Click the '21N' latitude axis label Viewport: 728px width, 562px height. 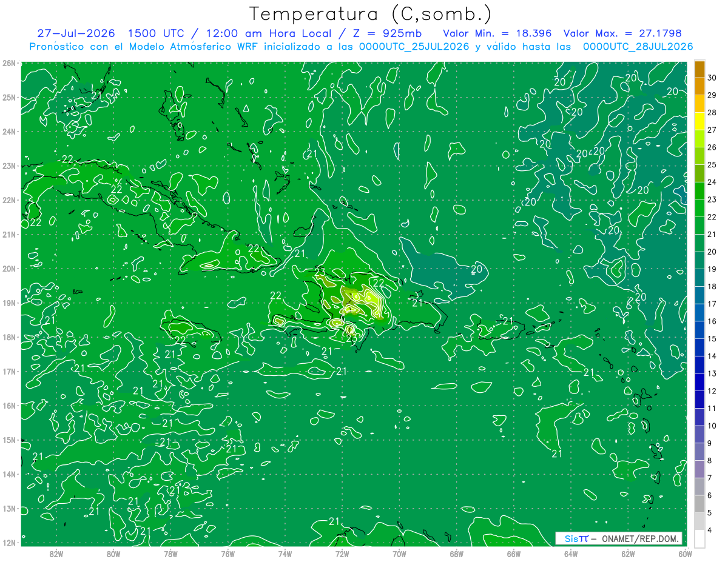pos(8,234)
